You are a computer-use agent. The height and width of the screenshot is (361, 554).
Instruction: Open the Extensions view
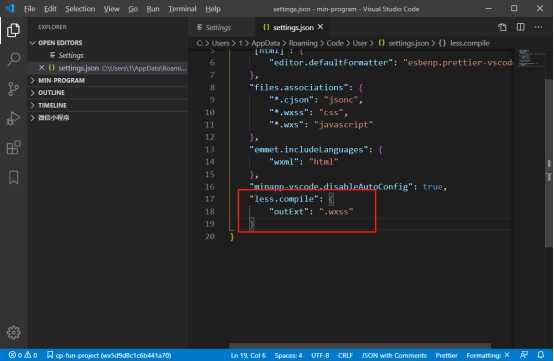tap(13, 148)
